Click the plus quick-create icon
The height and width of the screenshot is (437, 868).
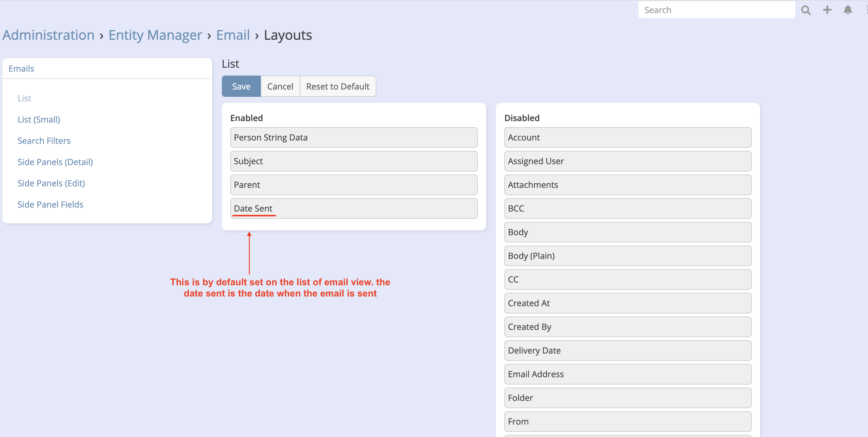pos(827,10)
